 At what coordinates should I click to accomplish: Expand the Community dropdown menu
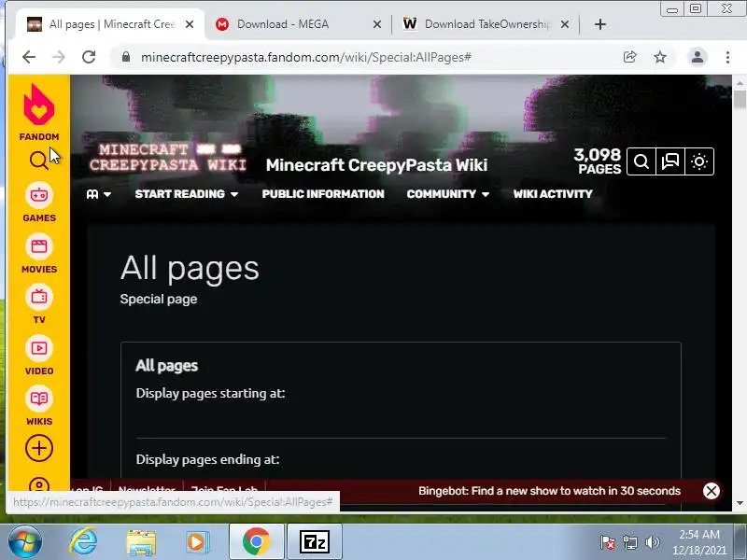[x=448, y=194]
